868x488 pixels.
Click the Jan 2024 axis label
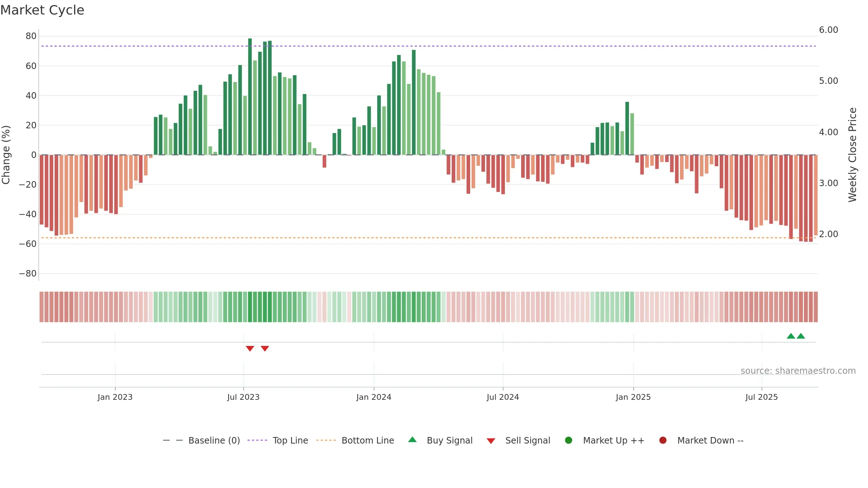point(374,397)
